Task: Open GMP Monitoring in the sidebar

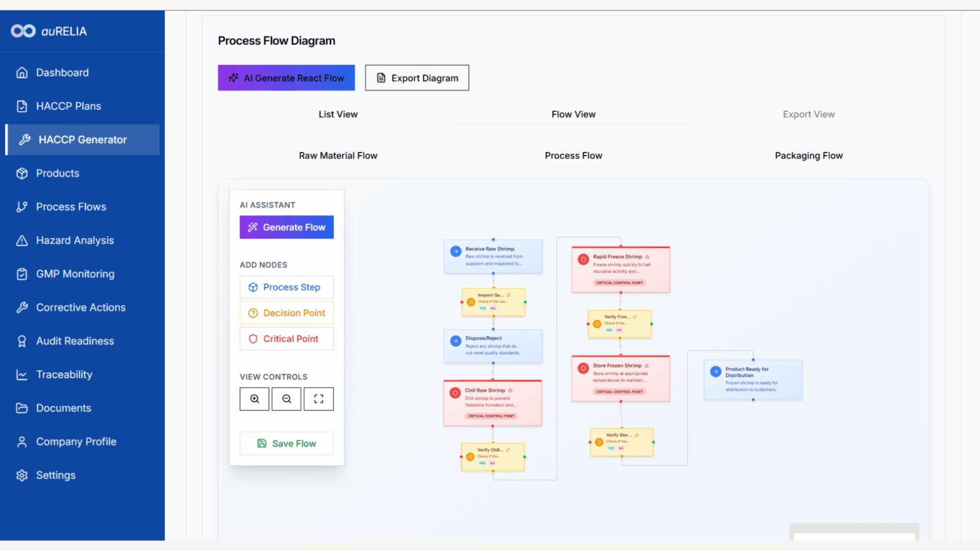Action: [75, 274]
